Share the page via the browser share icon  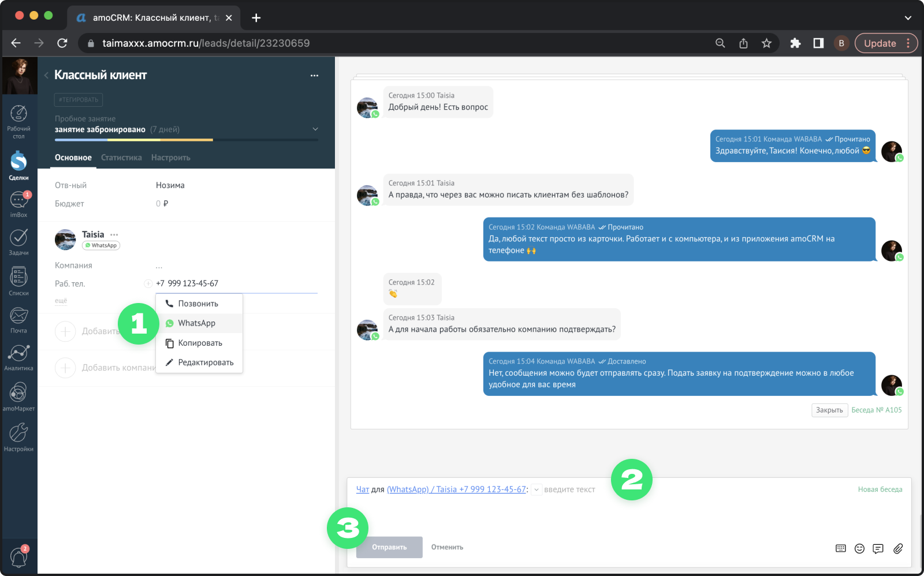(x=743, y=43)
